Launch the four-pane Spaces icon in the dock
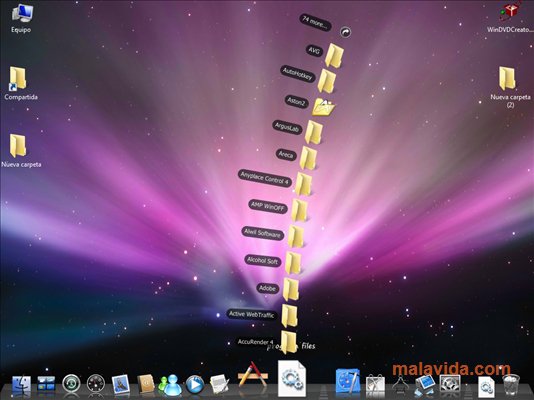The width and height of the screenshot is (534, 400). (46, 384)
